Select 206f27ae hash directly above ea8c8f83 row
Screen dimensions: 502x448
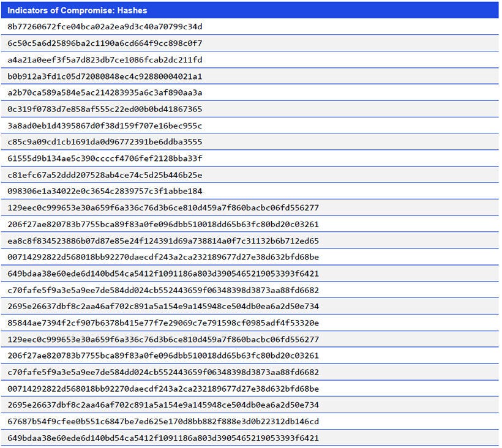point(163,225)
